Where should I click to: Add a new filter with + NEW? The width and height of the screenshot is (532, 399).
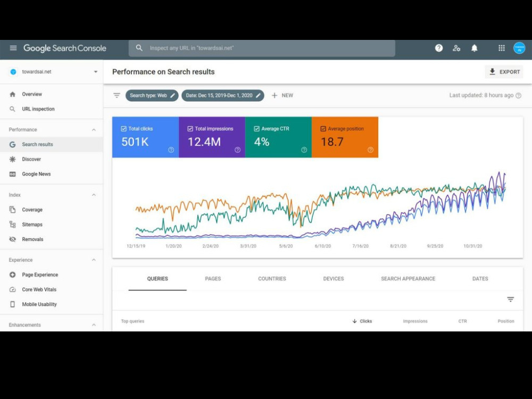(x=282, y=95)
